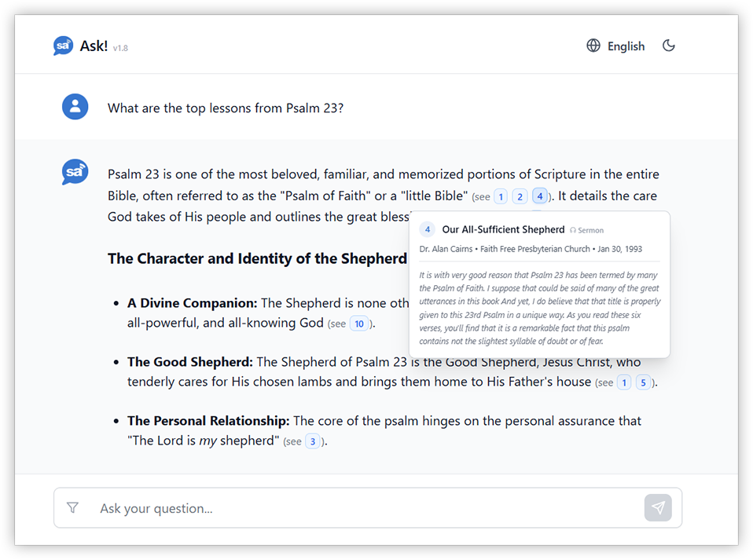This screenshot has height=560, width=753.
Task: Open the English language dropdown
Action: click(x=616, y=46)
